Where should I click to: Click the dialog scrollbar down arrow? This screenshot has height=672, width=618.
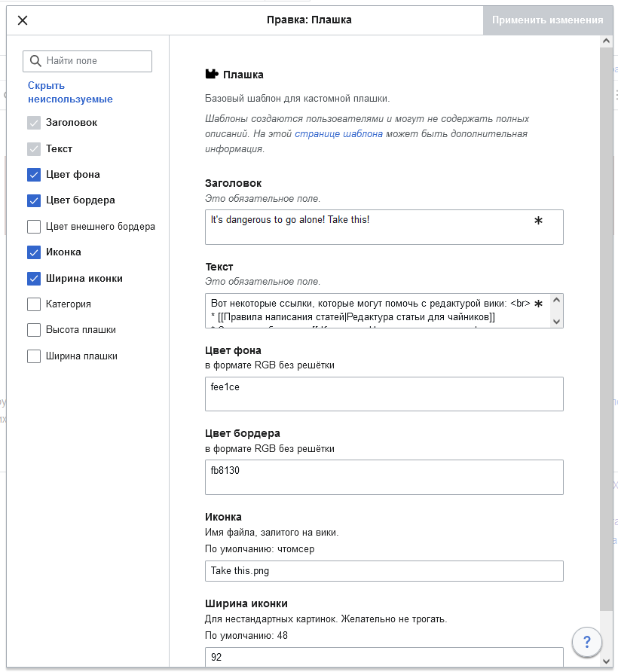click(607, 661)
